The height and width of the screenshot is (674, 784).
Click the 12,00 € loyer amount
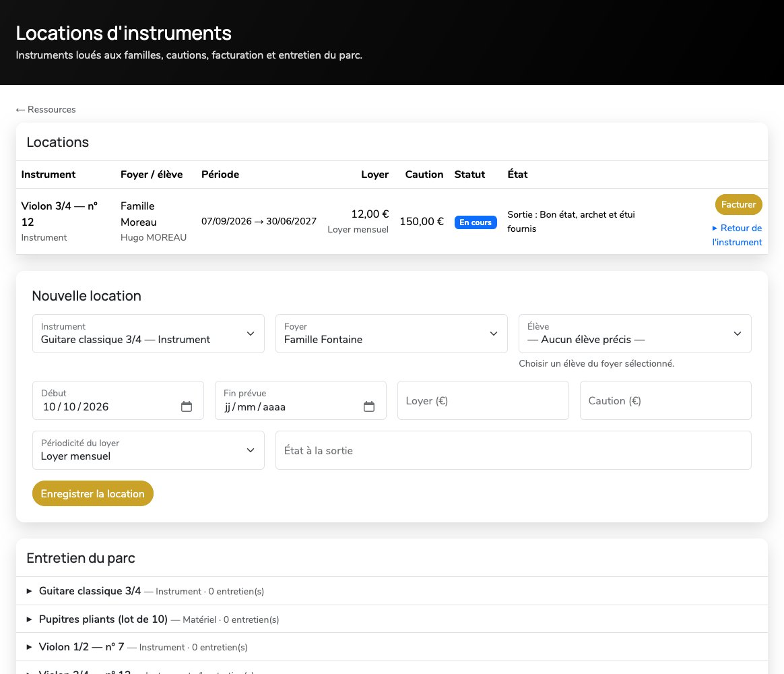click(x=370, y=214)
